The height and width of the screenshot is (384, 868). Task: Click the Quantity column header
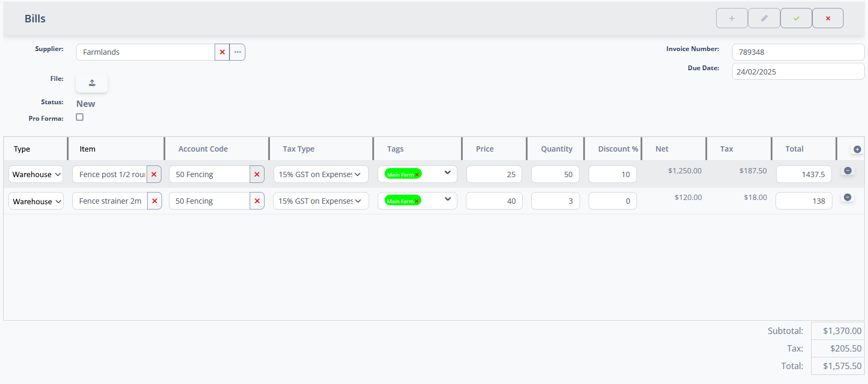pos(556,149)
